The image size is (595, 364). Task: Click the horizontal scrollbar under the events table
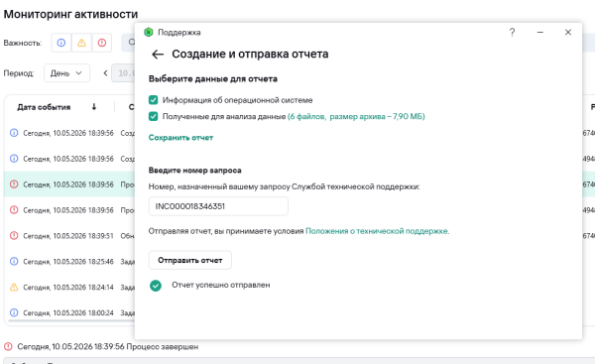pos(71,321)
